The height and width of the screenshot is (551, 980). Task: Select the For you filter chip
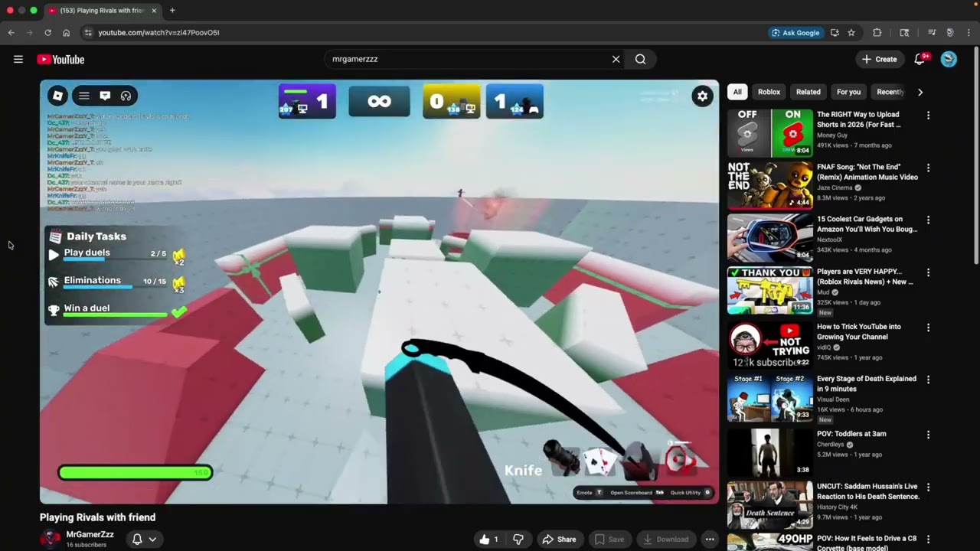pyautogui.click(x=848, y=92)
